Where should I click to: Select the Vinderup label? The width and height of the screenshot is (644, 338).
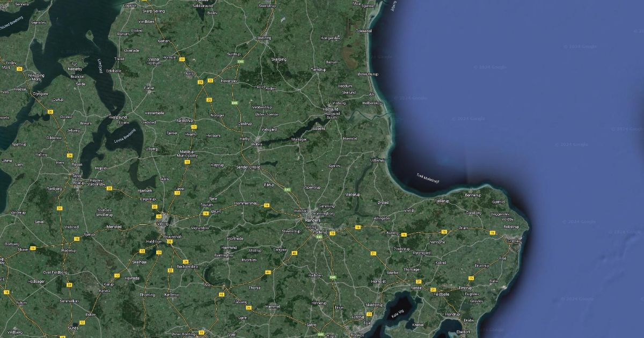click(x=18, y=212)
